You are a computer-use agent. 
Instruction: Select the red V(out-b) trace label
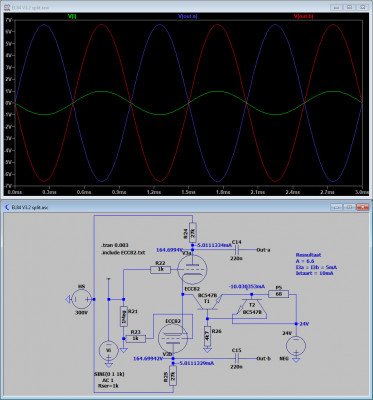[x=303, y=17]
